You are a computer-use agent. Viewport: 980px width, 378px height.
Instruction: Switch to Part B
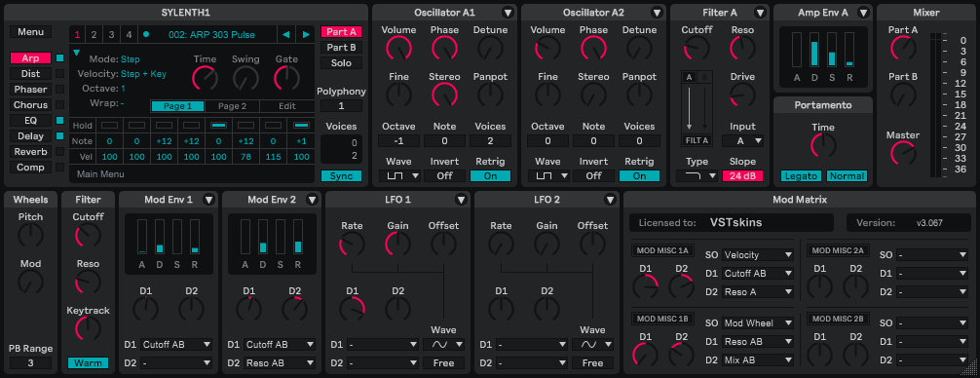point(341,48)
